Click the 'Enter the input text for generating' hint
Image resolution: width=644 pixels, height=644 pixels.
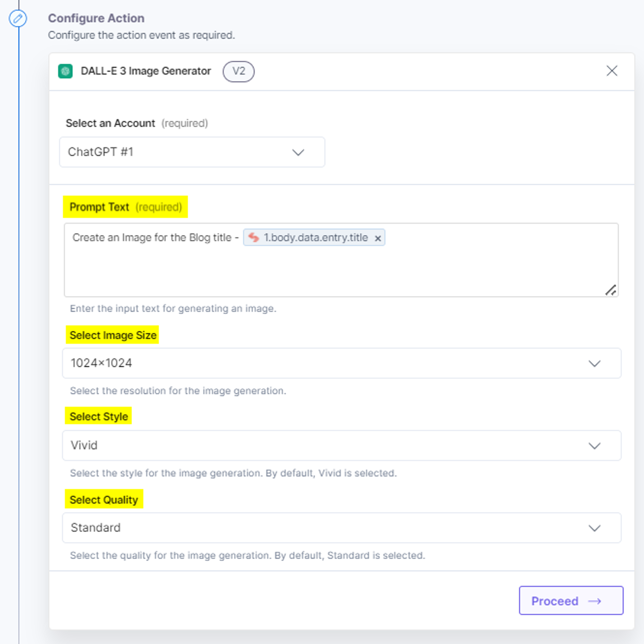173,308
